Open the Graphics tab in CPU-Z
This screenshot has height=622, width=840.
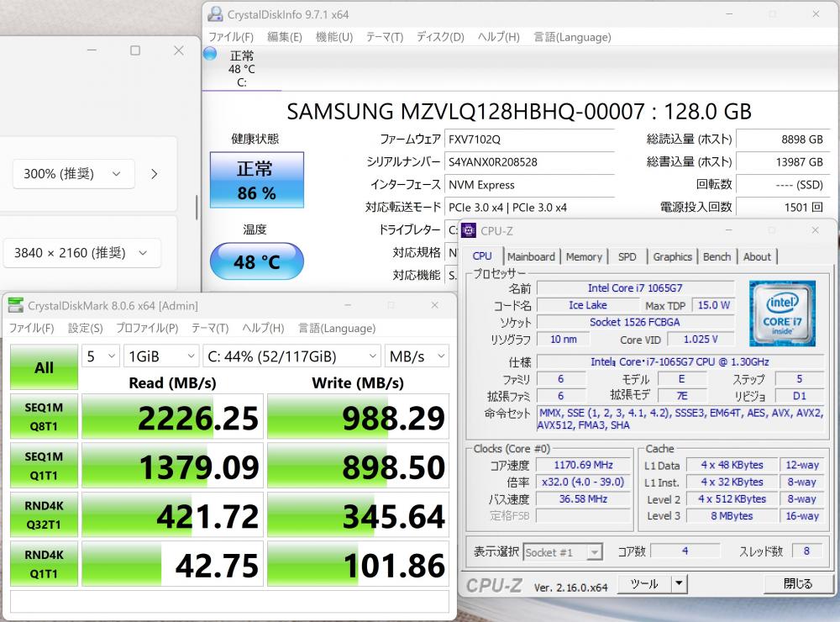672,256
